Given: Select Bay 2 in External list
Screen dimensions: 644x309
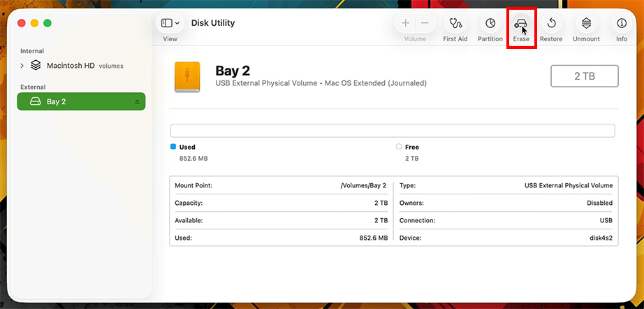Looking at the screenshot, I should click(x=81, y=101).
